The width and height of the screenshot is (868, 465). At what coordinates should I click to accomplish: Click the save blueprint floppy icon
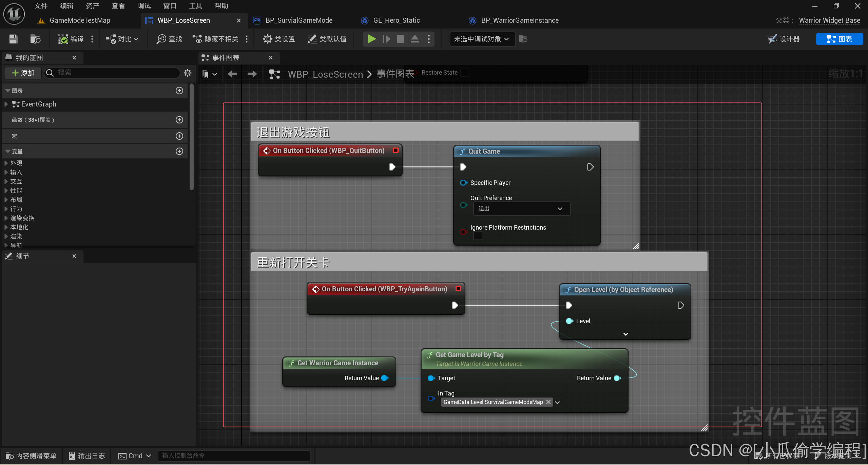pos(13,39)
